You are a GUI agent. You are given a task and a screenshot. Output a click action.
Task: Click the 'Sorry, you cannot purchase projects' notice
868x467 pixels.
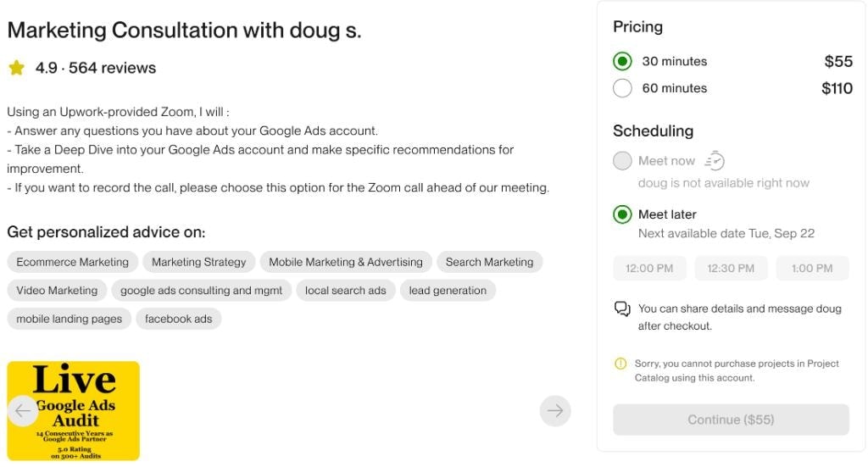(737, 370)
